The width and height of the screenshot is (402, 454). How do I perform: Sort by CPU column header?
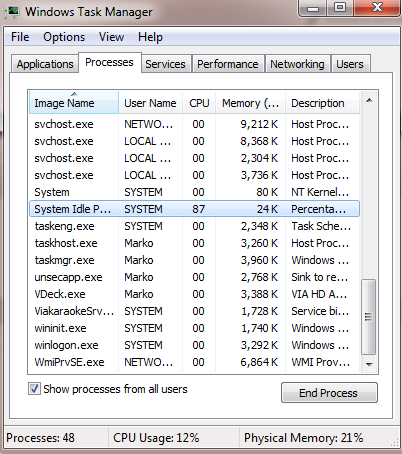199,103
